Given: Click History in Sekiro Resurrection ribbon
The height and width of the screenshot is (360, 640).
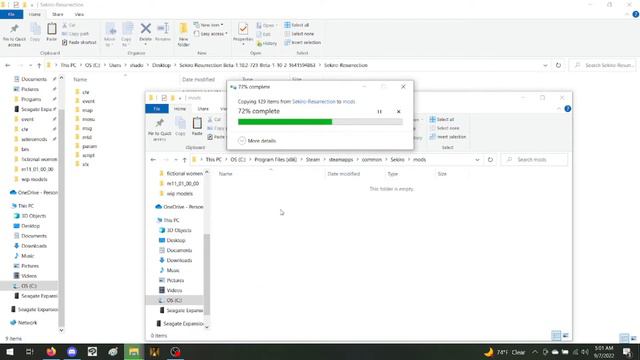Looking at the screenshot, I should (267, 43).
